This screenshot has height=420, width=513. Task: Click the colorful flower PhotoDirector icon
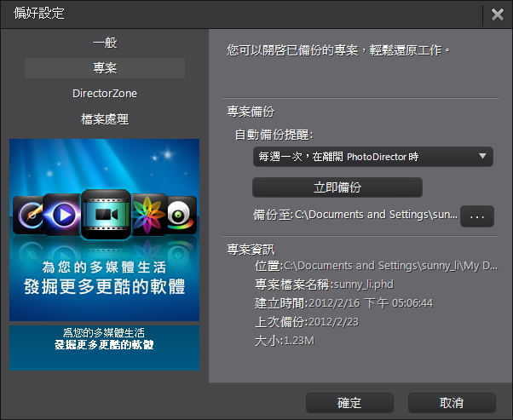pos(149,215)
